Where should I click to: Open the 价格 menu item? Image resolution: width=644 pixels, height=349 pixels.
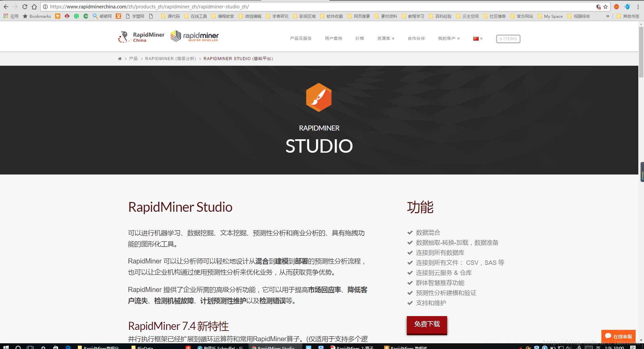tap(360, 39)
